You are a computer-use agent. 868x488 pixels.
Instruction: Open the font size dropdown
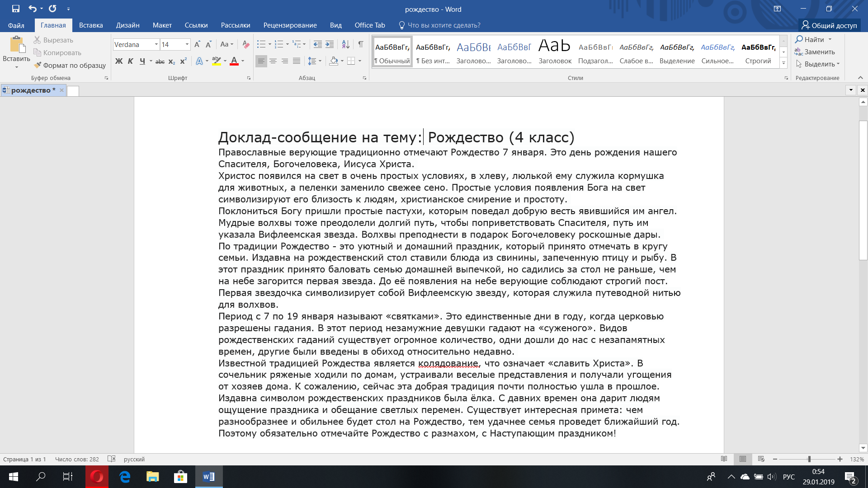[188, 45]
